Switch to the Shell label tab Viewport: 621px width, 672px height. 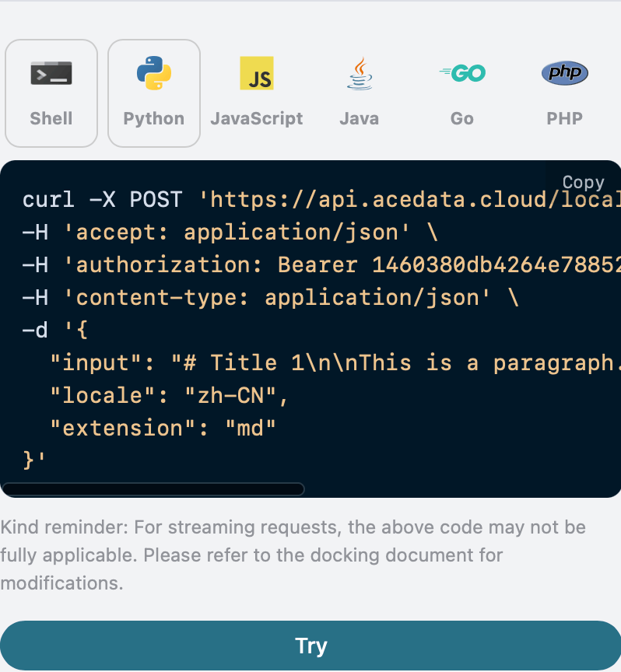pos(51,119)
